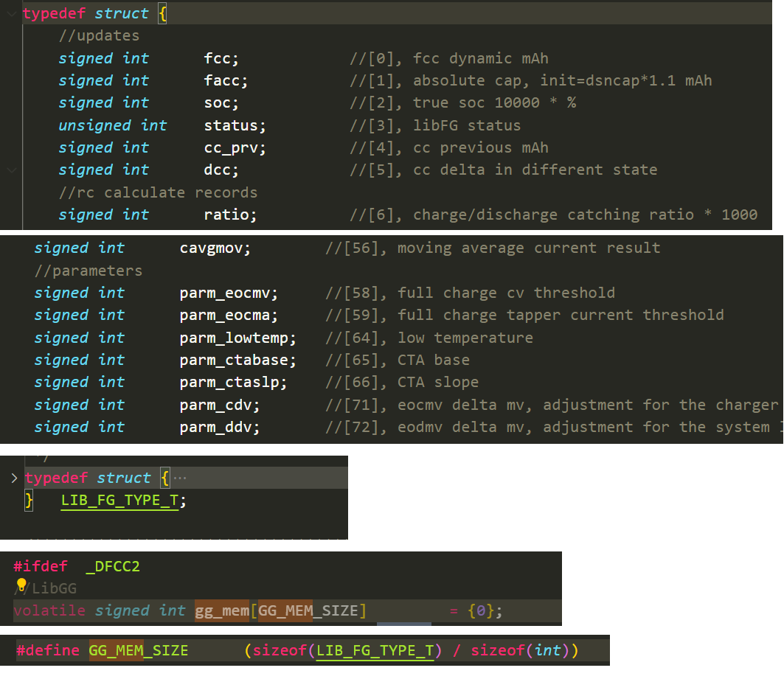
Task: Click the unsigned int type of status
Action: 113,125
